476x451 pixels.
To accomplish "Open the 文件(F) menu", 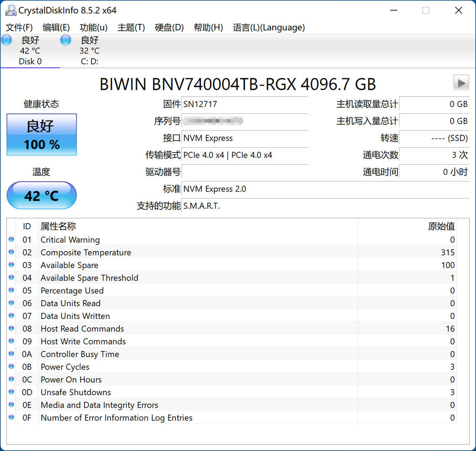I will pyautogui.click(x=19, y=28).
